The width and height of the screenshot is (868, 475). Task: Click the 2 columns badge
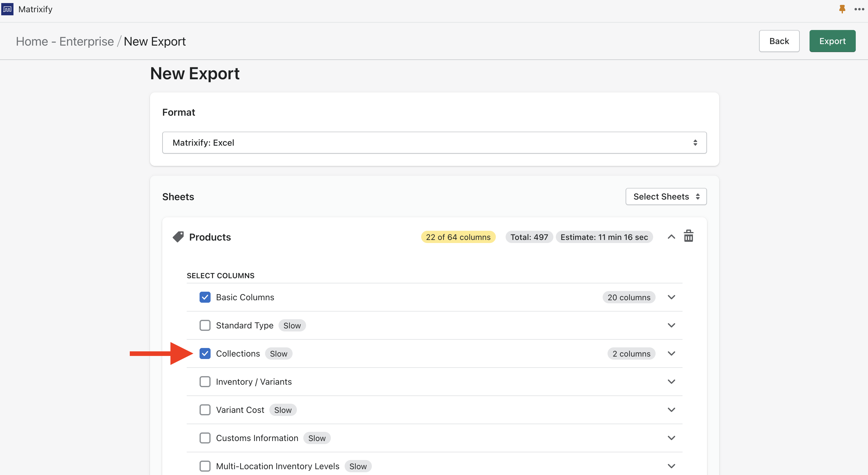[x=631, y=353]
